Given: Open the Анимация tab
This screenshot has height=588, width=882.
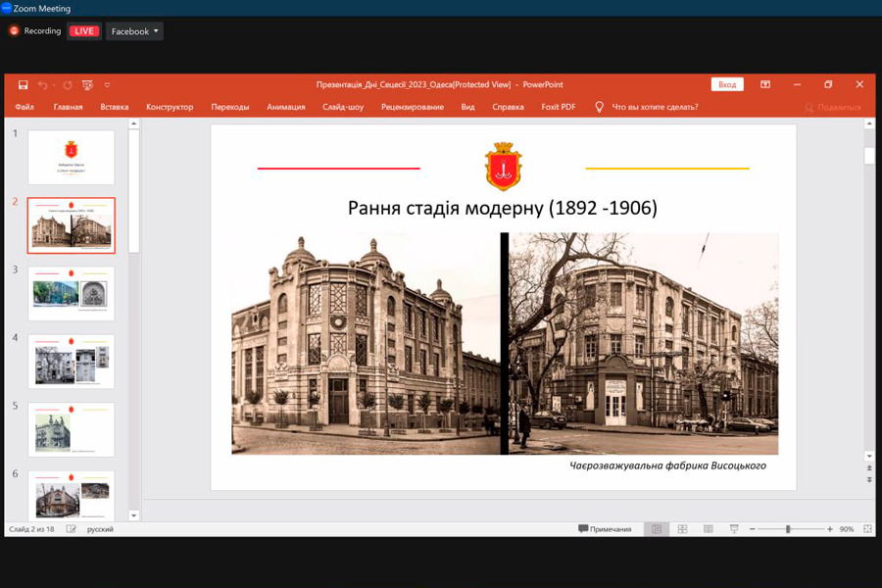Looking at the screenshot, I should click(286, 107).
